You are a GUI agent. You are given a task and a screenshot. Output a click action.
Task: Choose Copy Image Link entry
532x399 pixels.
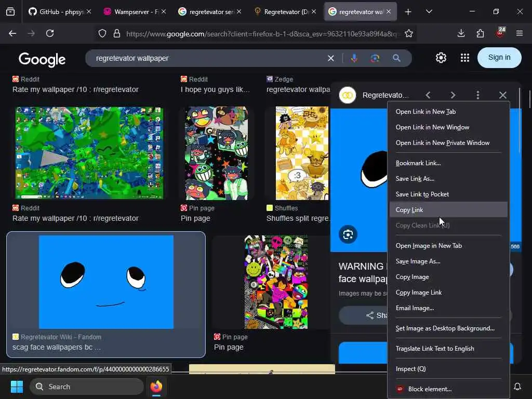tap(448, 292)
